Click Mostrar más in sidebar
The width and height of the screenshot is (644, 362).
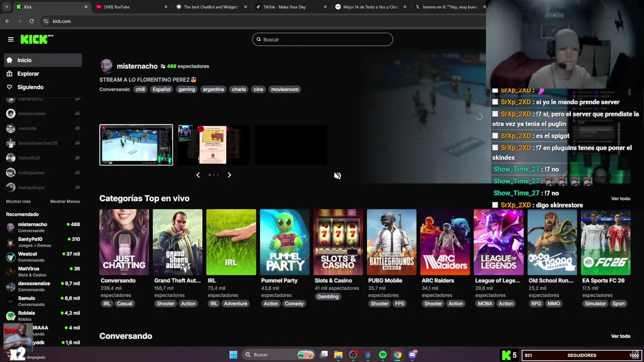(18, 202)
